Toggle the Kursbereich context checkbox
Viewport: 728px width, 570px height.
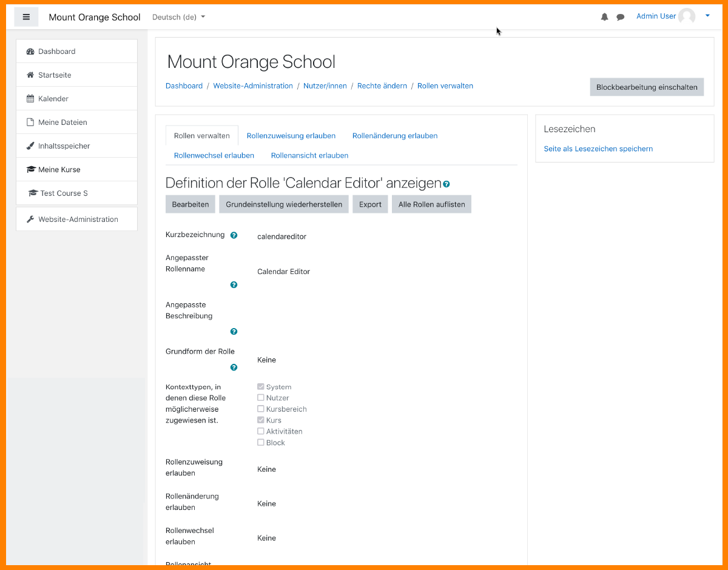pos(261,409)
